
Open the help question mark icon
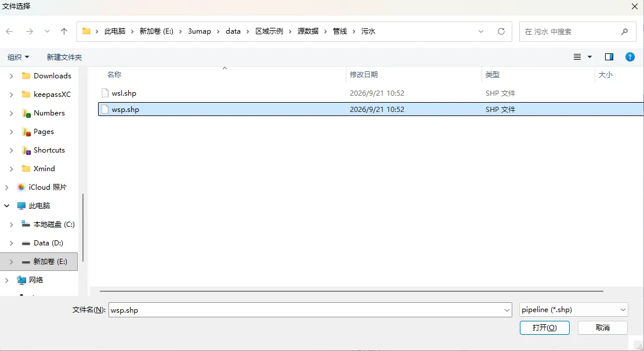point(629,57)
